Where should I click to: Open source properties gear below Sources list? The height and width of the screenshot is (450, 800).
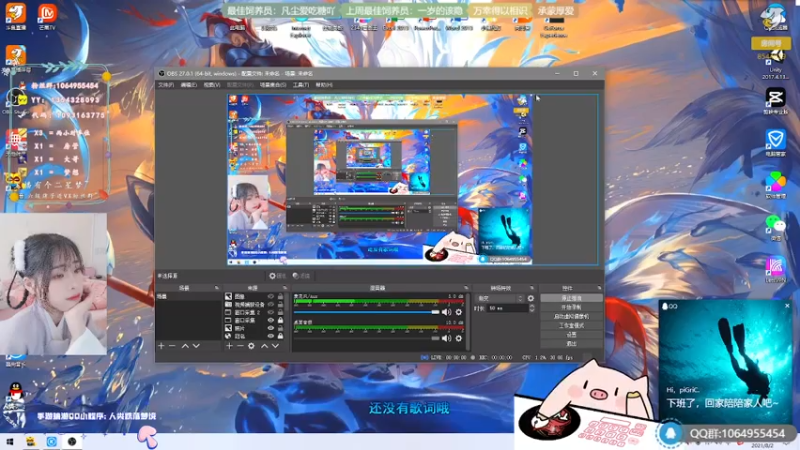pos(251,346)
